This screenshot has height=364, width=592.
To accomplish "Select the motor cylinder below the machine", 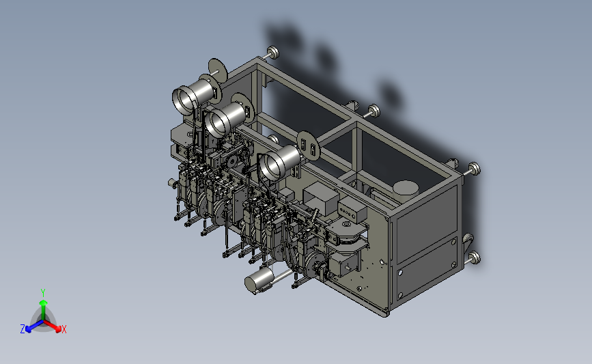I will pyautogui.click(x=259, y=280).
